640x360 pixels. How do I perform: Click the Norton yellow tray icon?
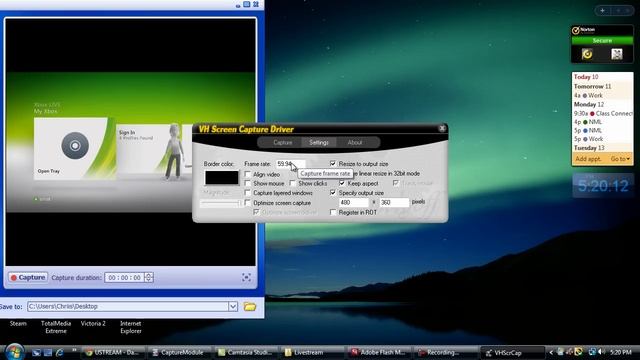579,352
